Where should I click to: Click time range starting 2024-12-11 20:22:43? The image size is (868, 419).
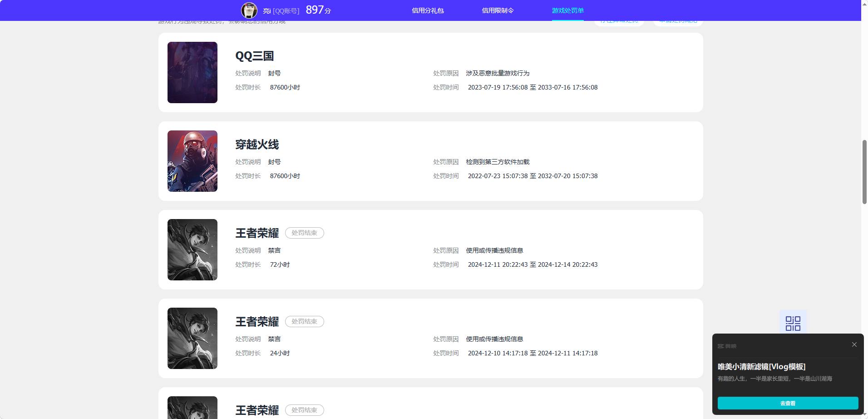533,264
